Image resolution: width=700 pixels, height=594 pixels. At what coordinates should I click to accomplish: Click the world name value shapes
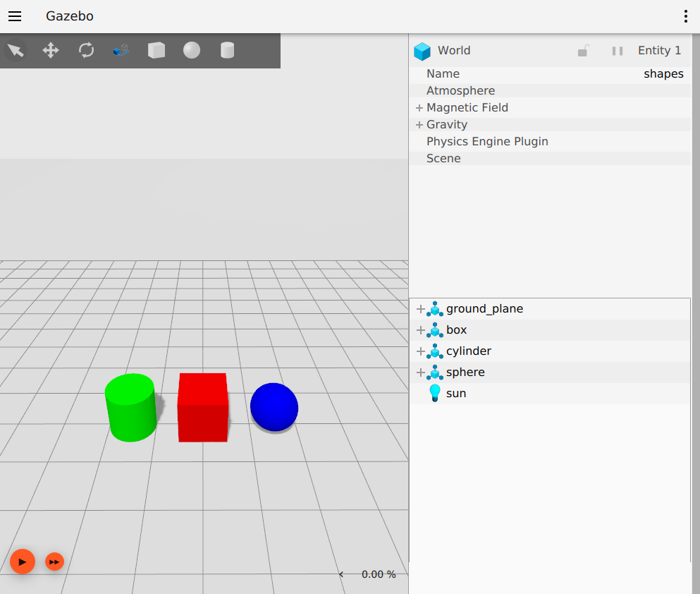click(x=663, y=74)
